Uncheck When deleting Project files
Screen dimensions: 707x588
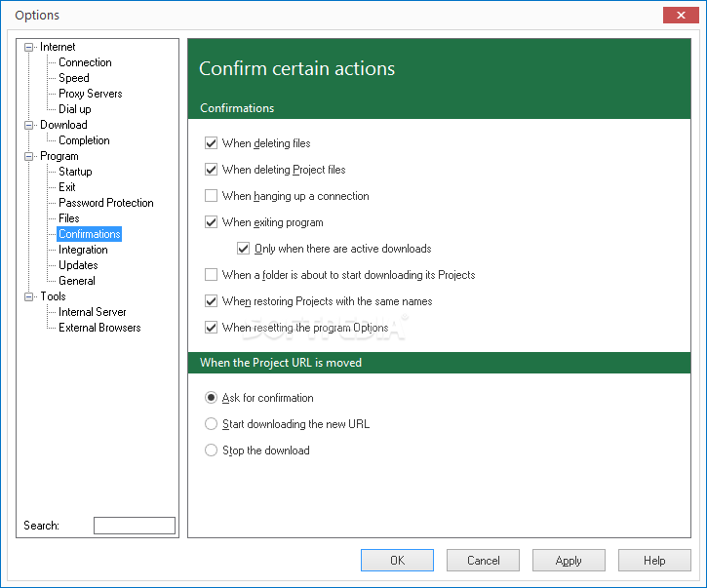(211, 170)
